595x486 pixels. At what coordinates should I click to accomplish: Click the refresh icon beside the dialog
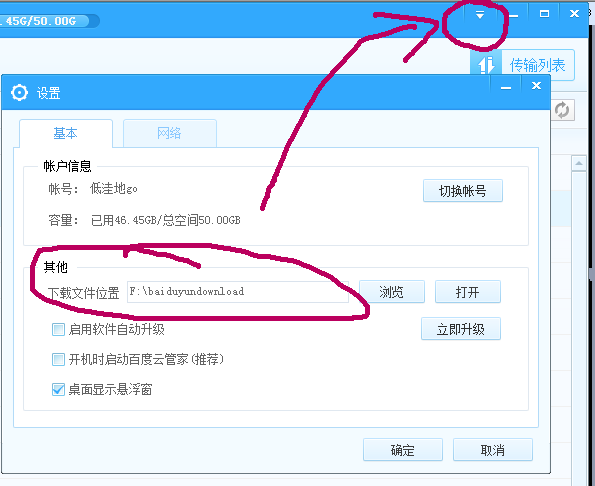coord(562,110)
